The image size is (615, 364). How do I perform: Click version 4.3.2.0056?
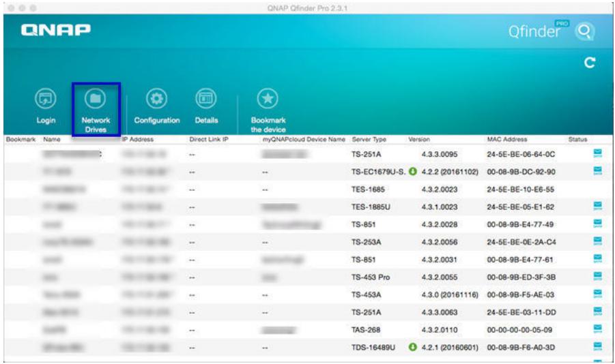click(440, 242)
